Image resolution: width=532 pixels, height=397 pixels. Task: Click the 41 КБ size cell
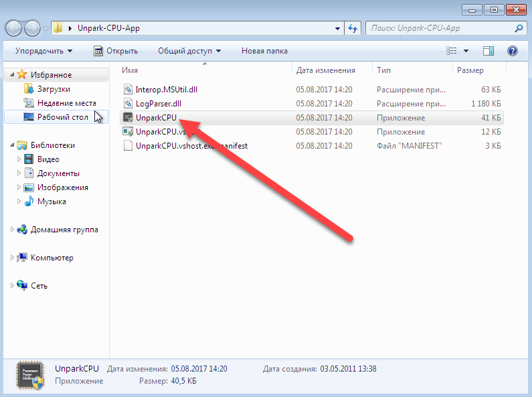[x=491, y=118]
